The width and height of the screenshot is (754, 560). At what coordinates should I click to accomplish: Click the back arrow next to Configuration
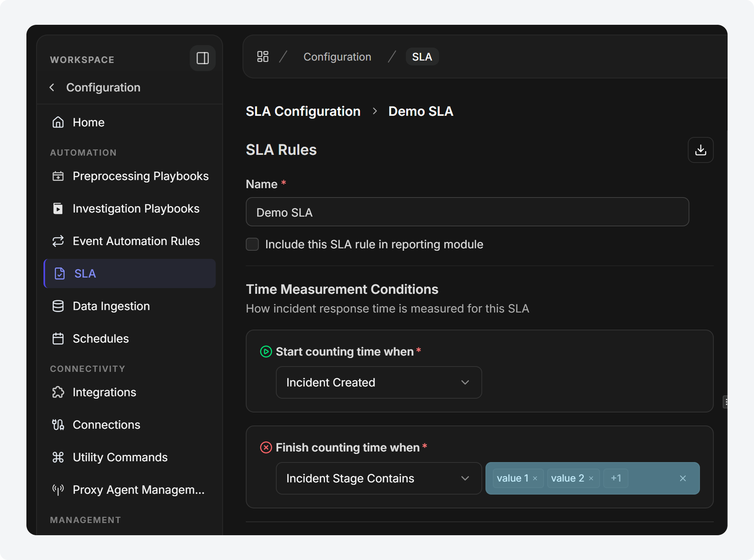point(52,87)
